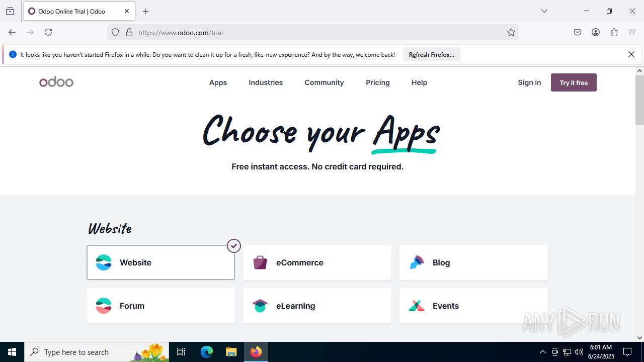This screenshot has height=362, width=644.
Task: Reload the current page
Action: 48,32
